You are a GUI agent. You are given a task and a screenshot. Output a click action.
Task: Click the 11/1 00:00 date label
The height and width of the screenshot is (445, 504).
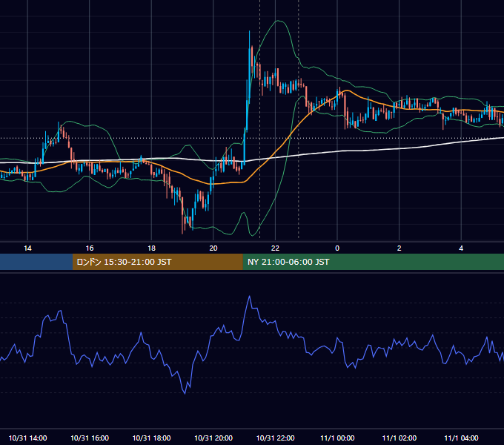[x=337, y=438]
